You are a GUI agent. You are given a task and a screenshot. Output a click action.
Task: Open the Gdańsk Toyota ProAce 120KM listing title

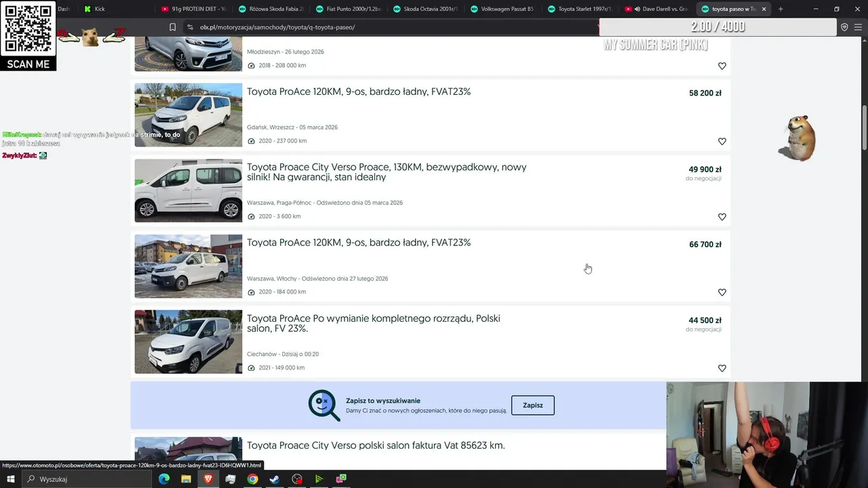pyautogui.click(x=359, y=91)
